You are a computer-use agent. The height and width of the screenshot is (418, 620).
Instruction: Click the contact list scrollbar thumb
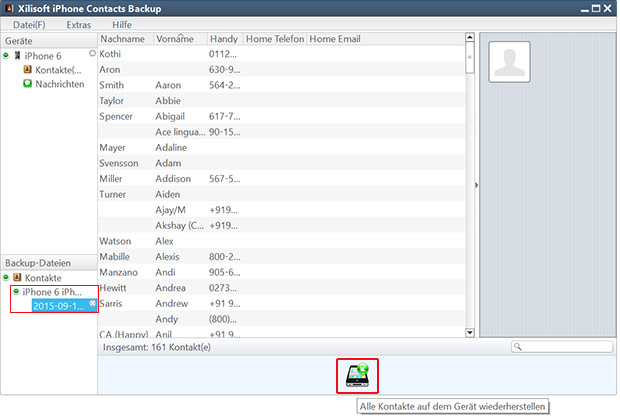[x=470, y=58]
